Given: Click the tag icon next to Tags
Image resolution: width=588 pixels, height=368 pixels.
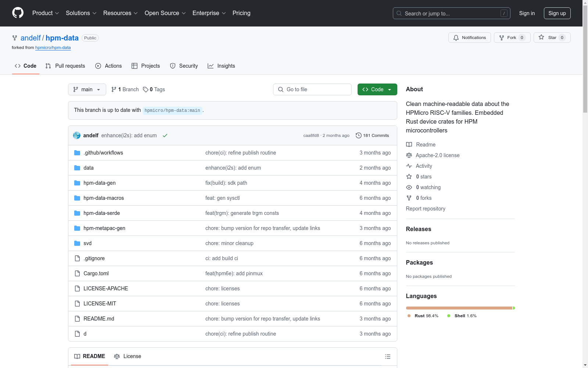Looking at the screenshot, I should (x=146, y=89).
